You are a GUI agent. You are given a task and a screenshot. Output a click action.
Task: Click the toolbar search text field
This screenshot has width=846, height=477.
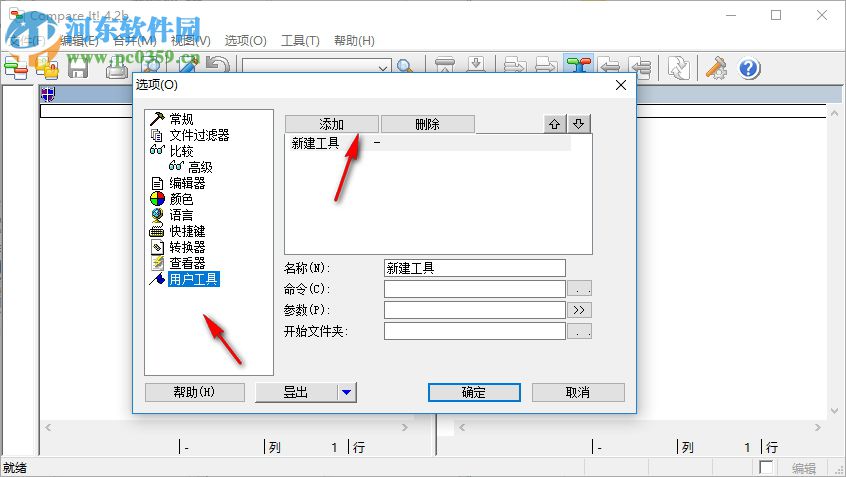tap(310, 67)
